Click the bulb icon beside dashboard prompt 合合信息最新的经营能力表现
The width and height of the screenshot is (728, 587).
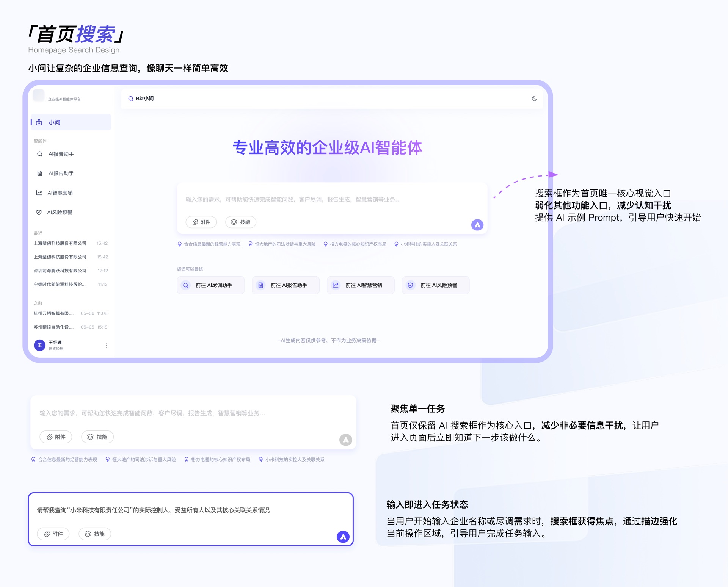pyautogui.click(x=180, y=244)
